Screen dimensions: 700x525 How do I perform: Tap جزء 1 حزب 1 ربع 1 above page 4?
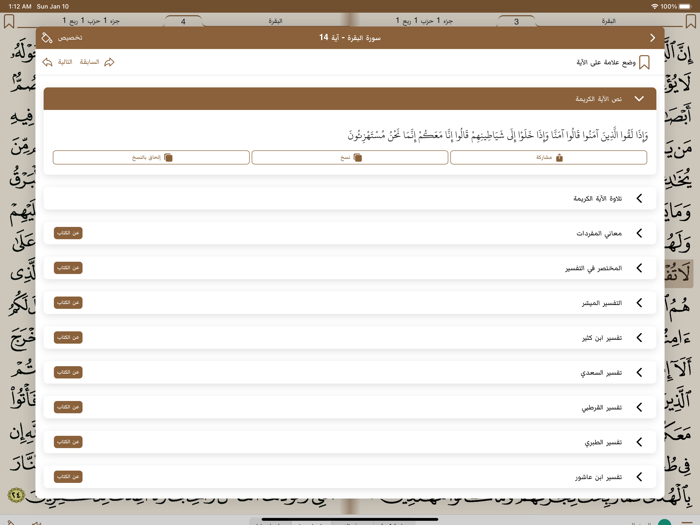pos(91,21)
